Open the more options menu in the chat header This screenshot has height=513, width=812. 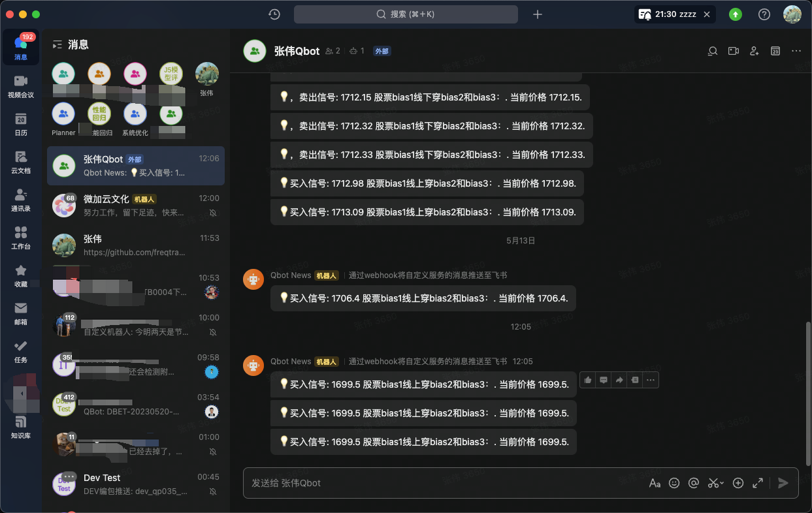point(796,50)
